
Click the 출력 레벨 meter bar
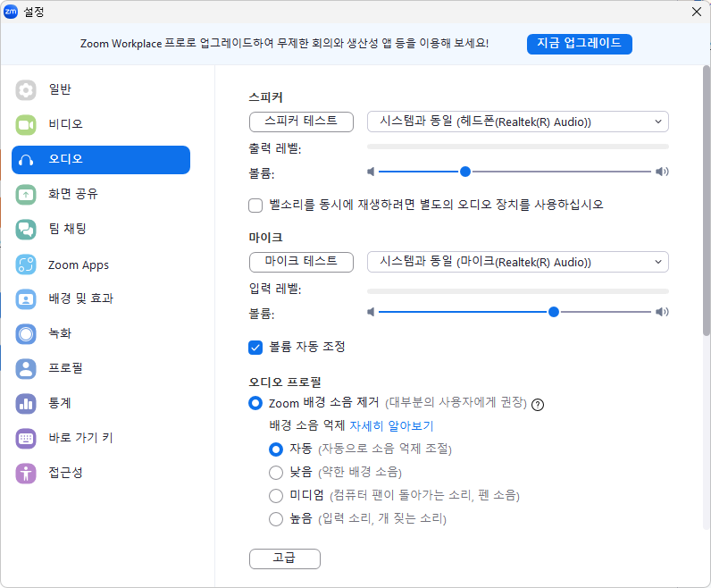click(518, 147)
